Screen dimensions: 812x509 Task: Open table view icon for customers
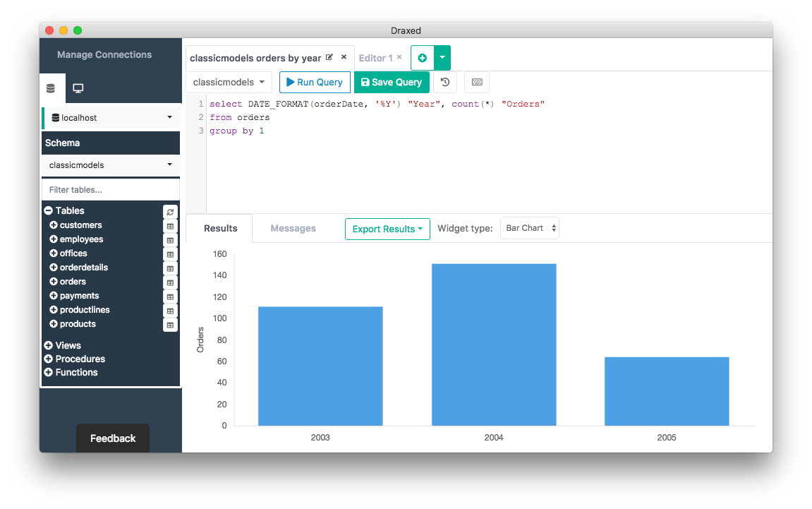171,227
